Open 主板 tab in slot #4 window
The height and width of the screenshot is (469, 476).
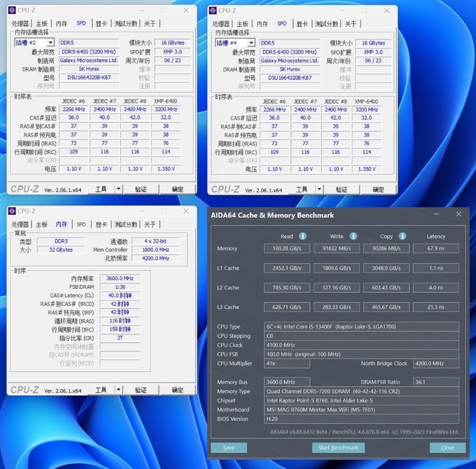pyautogui.click(x=242, y=24)
